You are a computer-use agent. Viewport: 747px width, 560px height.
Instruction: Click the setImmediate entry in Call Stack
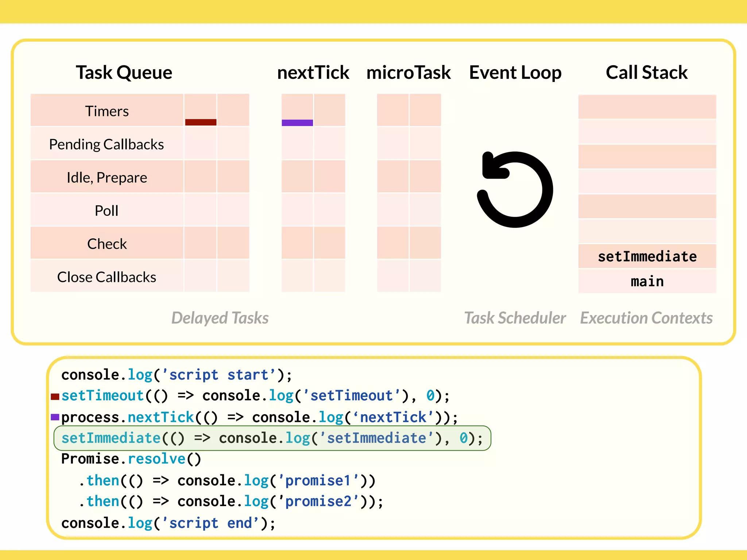[647, 257]
